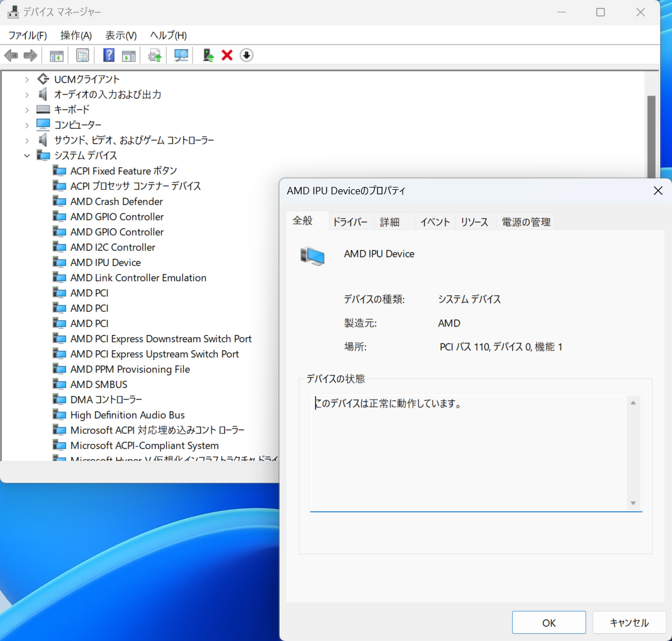Click the device status box down arrow
The height and width of the screenshot is (641, 672).
(x=633, y=503)
